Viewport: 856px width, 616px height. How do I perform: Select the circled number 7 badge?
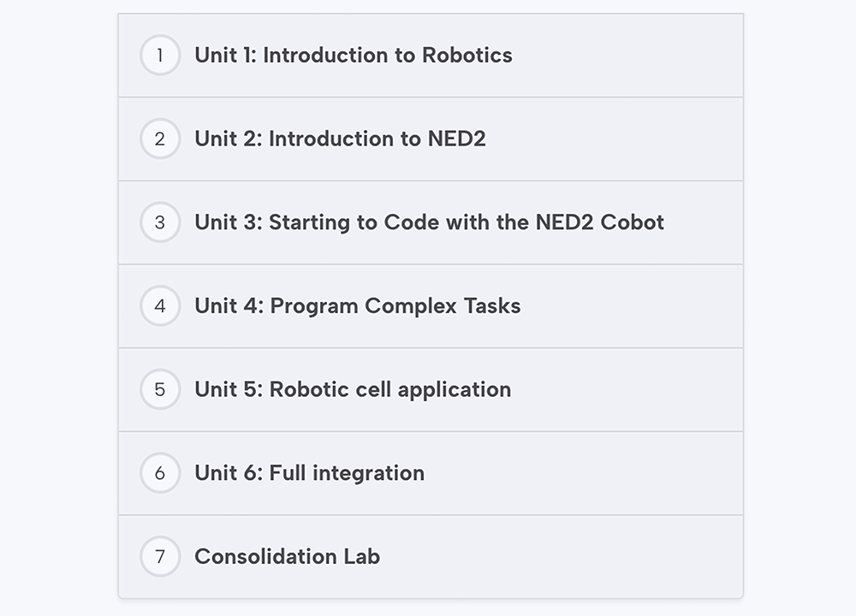(160, 556)
